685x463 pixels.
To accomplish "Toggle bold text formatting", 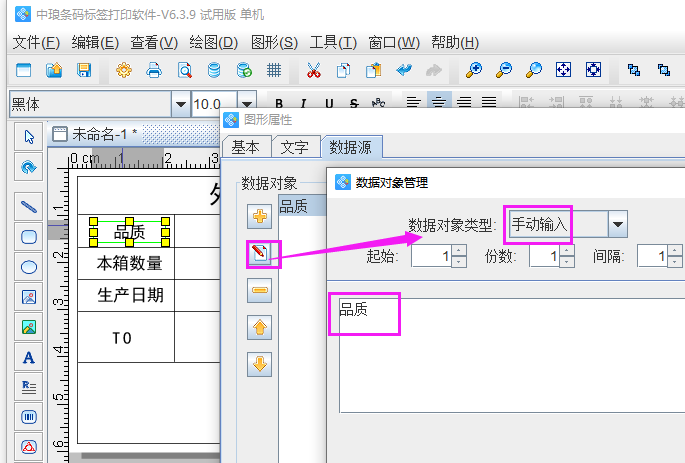I will (x=279, y=103).
